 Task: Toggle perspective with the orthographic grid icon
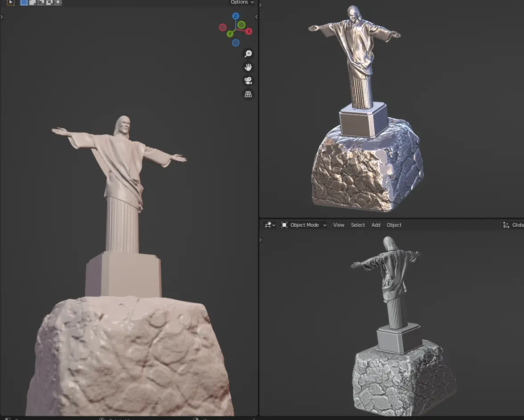click(x=248, y=94)
